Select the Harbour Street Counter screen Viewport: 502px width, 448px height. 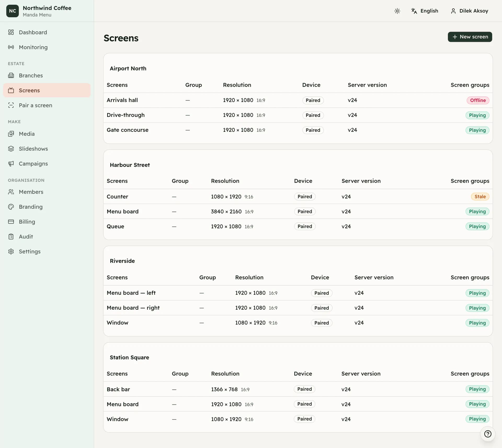coord(117,197)
